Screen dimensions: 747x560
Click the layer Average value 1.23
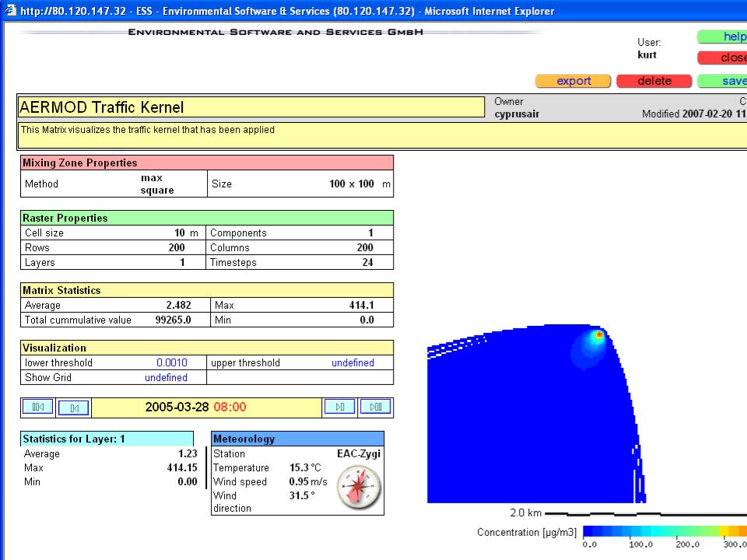[188, 453]
